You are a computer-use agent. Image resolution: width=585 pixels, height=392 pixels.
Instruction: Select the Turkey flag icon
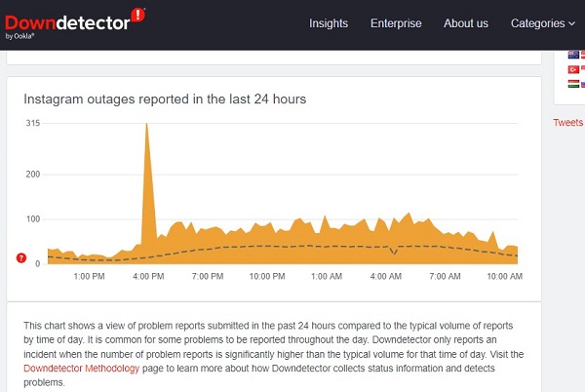[x=573, y=69]
